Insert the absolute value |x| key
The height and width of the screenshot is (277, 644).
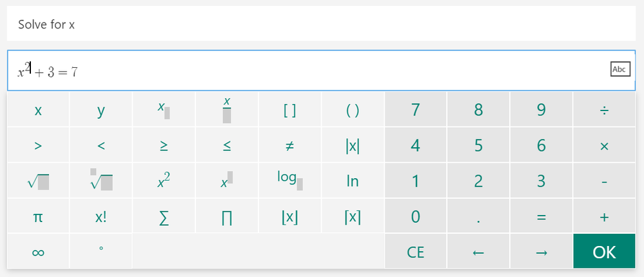pyautogui.click(x=353, y=145)
